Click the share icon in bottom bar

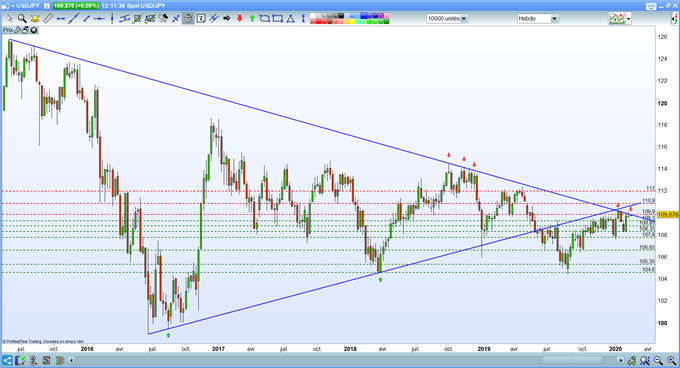(7, 360)
